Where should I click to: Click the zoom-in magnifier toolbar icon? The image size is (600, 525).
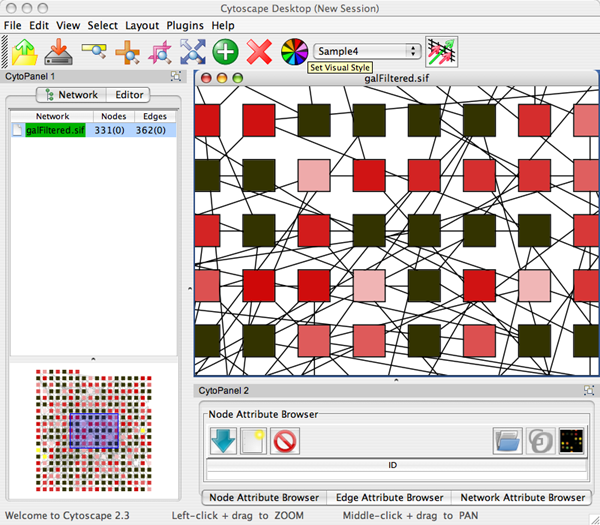(126, 51)
